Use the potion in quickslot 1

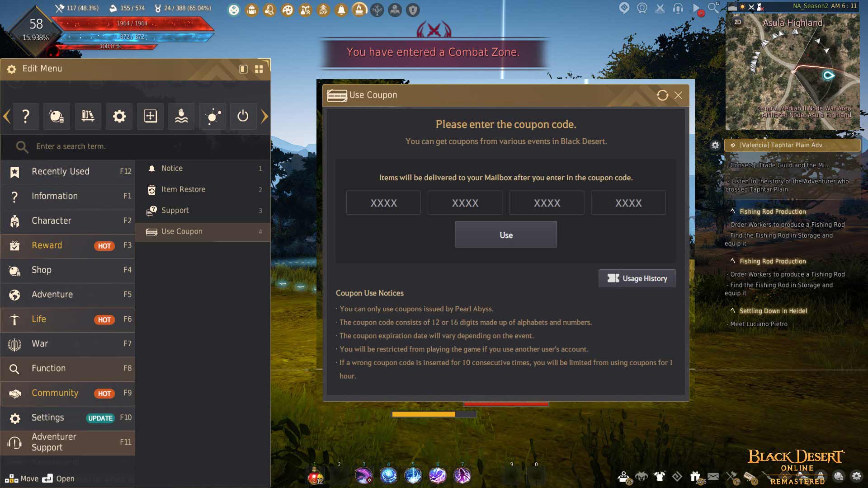315,475
